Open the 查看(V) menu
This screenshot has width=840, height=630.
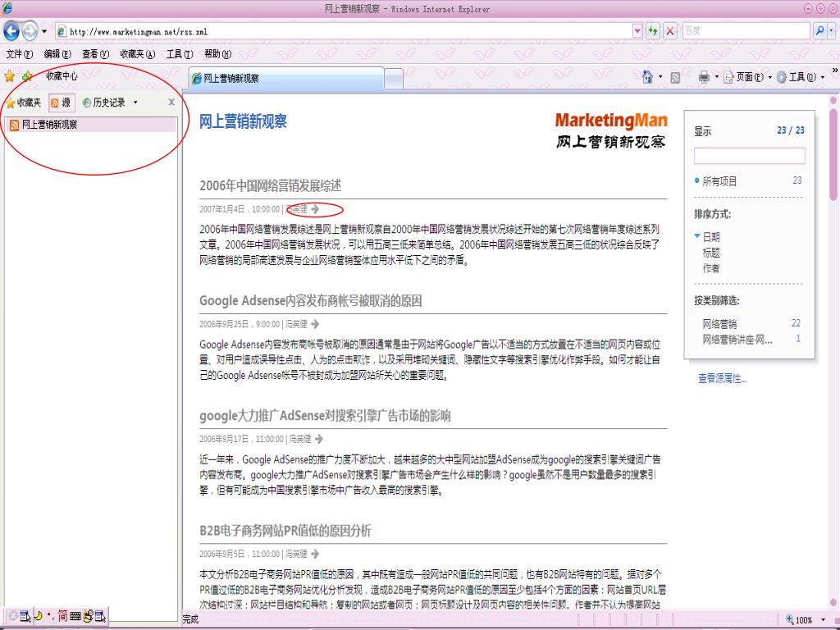pos(95,54)
